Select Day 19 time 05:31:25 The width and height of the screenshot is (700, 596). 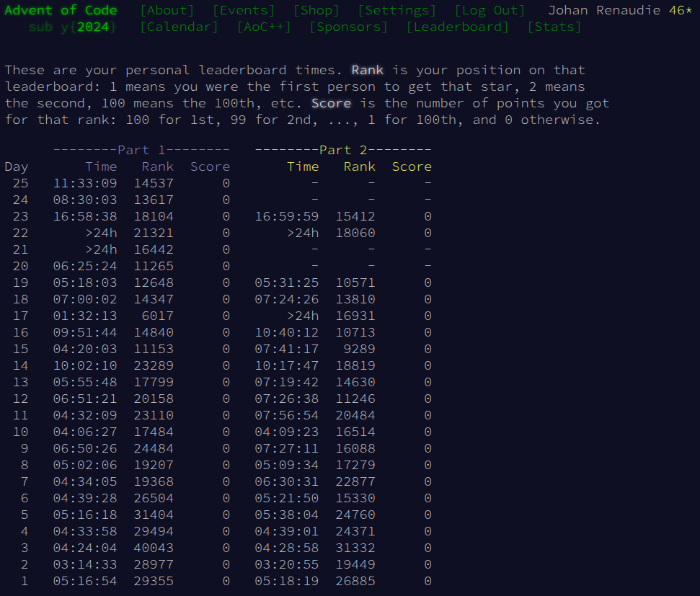point(287,283)
